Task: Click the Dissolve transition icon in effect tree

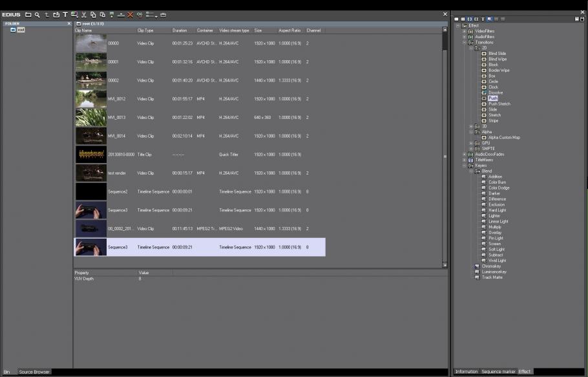Action: tap(483, 92)
